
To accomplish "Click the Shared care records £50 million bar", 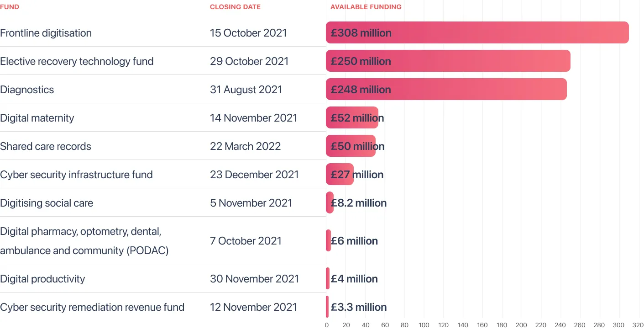I will click(x=351, y=146).
